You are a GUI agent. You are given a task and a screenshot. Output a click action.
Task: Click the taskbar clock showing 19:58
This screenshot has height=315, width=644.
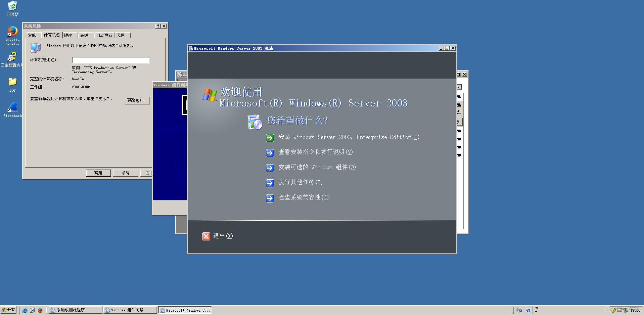coord(635,310)
